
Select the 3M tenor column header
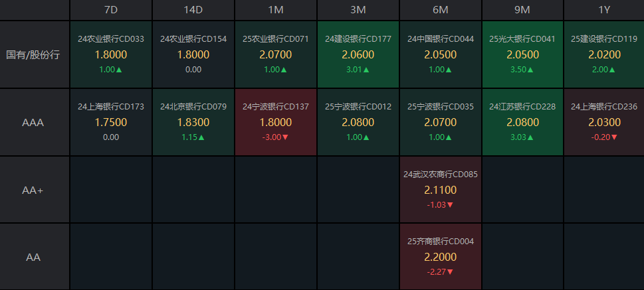coord(358,10)
